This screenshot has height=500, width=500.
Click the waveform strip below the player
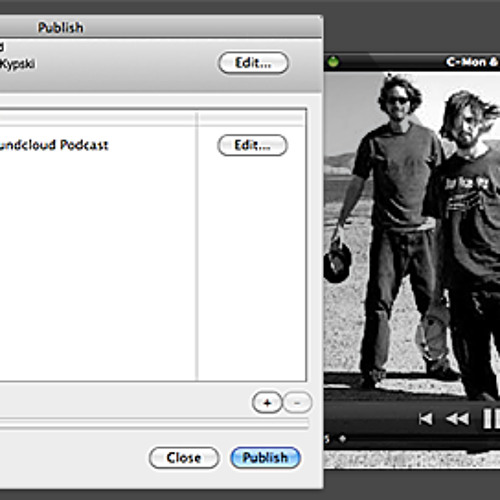tap(412, 459)
